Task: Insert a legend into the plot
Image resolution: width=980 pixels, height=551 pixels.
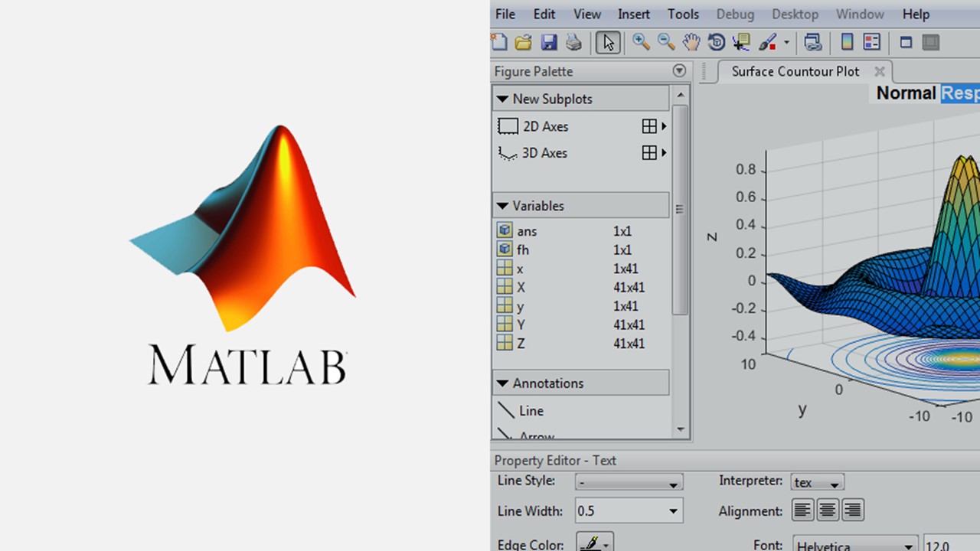Action: pyautogui.click(x=871, y=42)
